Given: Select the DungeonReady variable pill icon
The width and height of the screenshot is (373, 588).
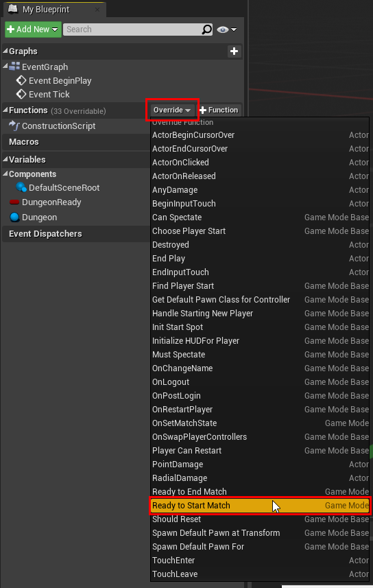Looking at the screenshot, I should click(x=14, y=202).
